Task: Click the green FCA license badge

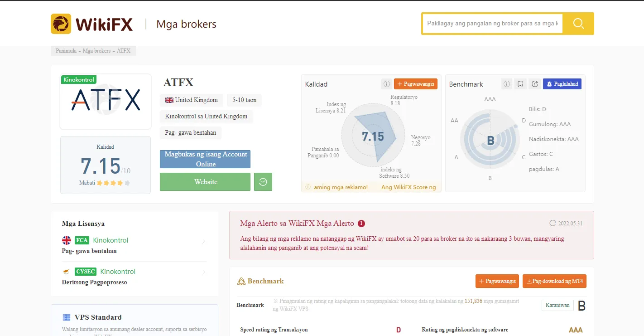Action: [x=82, y=240]
